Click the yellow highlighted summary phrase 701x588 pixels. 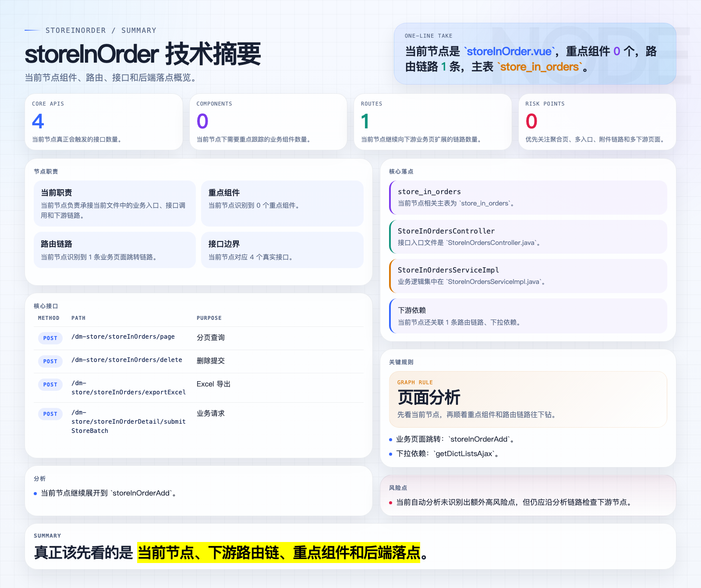279,553
